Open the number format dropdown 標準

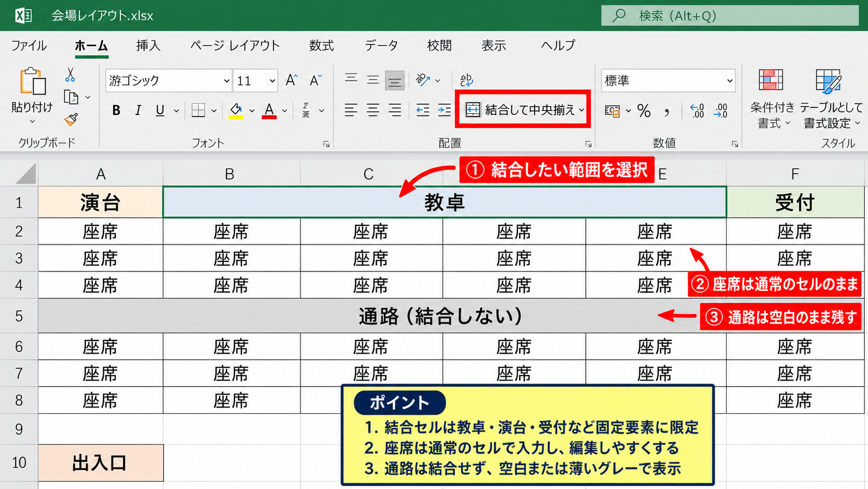pos(729,81)
